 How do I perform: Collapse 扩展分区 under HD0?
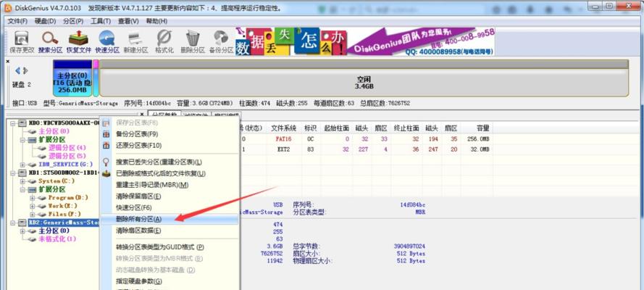click(22, 140)
